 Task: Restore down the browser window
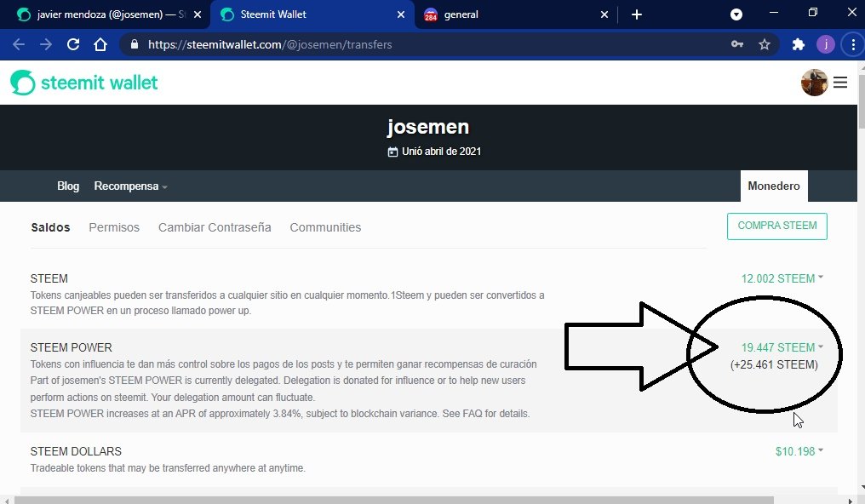pyautogui.click(x=812, y=13)
